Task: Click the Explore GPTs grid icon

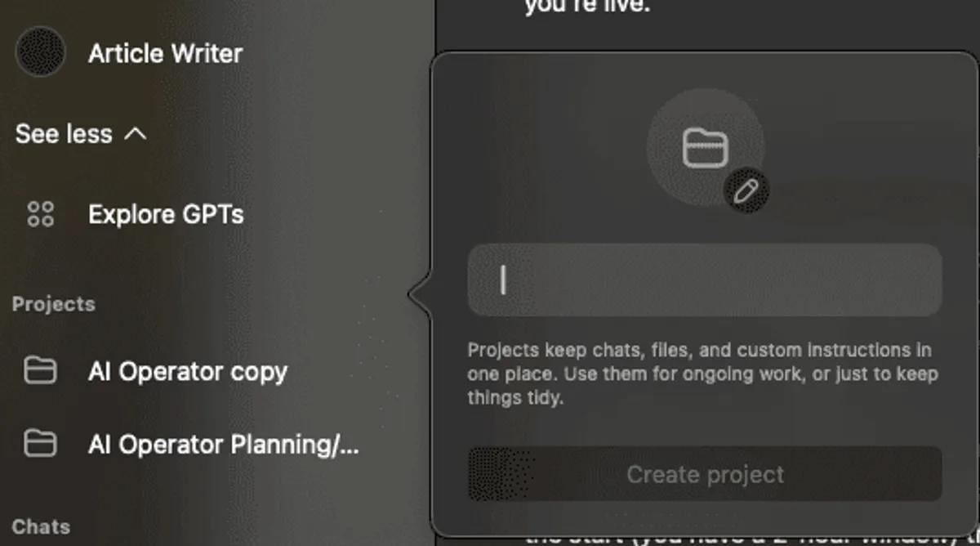Action: (41, 215)
